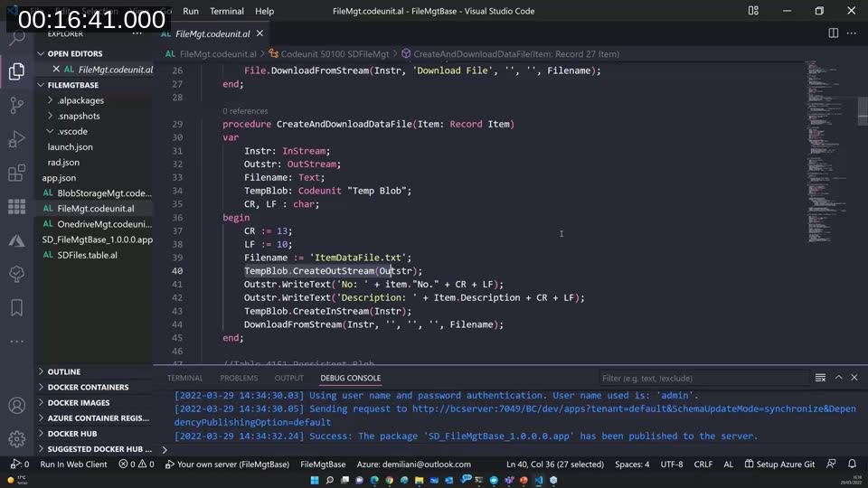Screen dimensions: 868x488
Task: Expand the Docker Containers section
Action: 88,388
